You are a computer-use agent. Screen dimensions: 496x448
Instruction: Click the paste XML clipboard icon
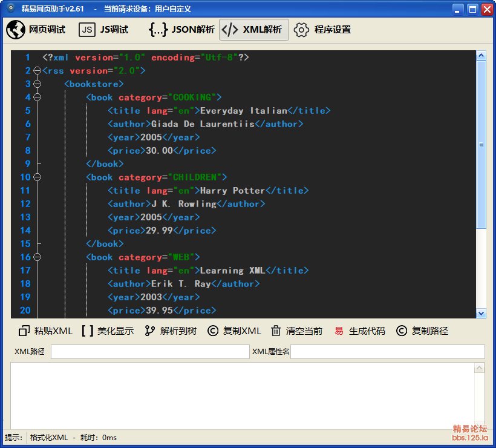click(x=24, y=331)
